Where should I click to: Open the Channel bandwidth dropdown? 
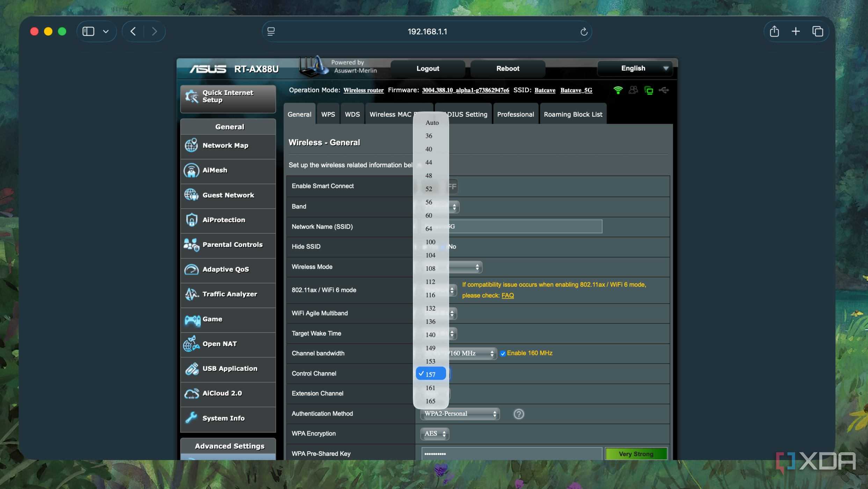472,353
